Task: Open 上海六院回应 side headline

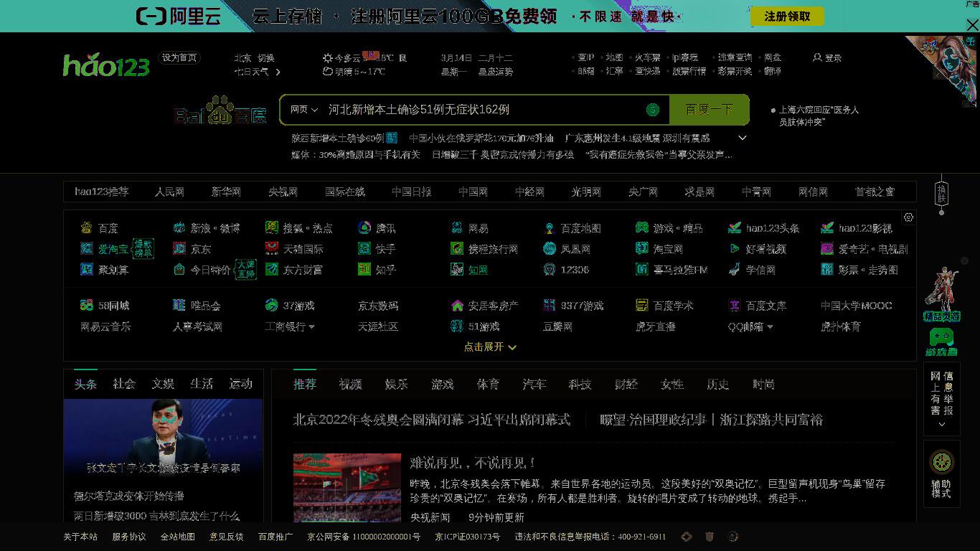Action: tap(819, 116)
